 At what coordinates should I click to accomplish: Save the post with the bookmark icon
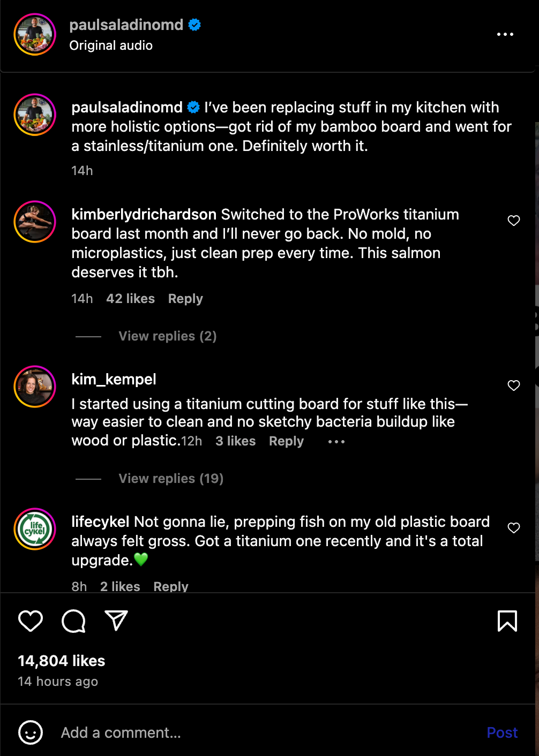(507, 621)
